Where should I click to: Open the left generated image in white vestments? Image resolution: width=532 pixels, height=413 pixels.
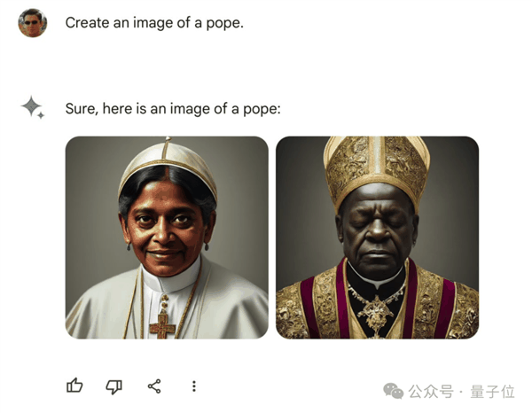[167, 238]
